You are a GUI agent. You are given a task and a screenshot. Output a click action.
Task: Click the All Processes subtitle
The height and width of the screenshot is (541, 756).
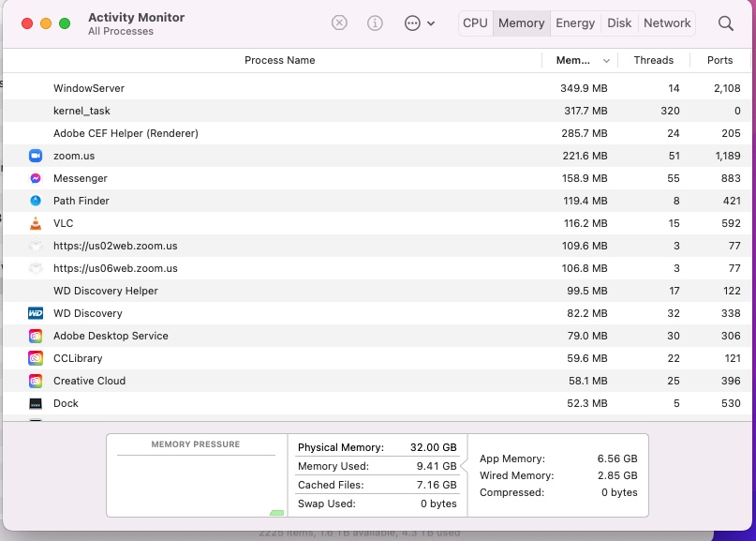click(x=121, y=31)
